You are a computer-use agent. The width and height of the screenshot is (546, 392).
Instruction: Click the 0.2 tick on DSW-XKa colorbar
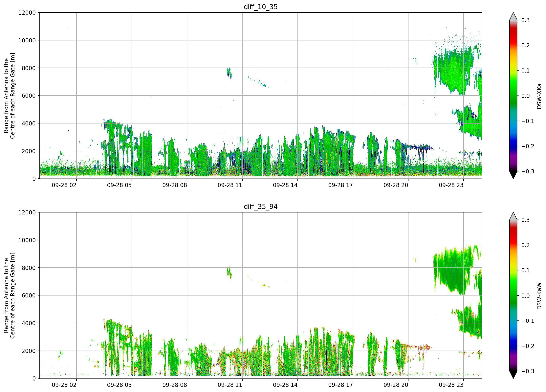coord(526,45)
